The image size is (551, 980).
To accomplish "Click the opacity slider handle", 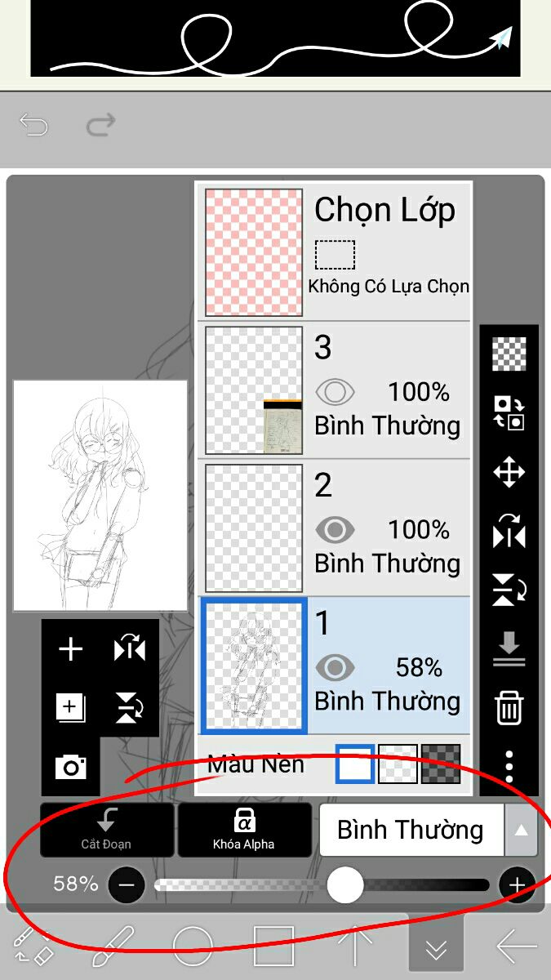I will tap(345, 884).
